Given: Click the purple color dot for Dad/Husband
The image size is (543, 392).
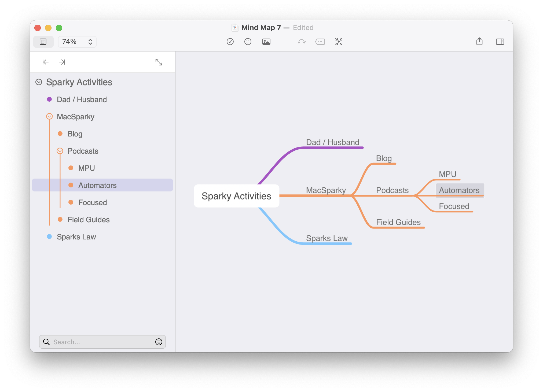Looking at the screenshot, I should click(50, 99).
